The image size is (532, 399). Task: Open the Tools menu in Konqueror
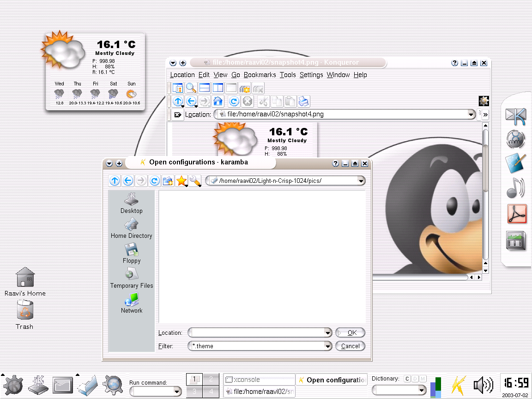point(288,75)
